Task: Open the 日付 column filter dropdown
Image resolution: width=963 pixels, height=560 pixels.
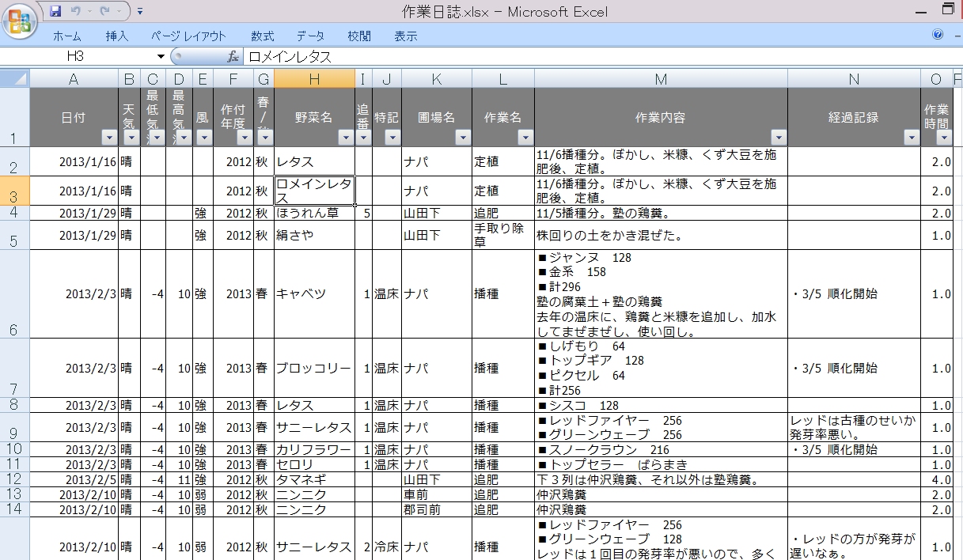Action: [x=109, y=137]
